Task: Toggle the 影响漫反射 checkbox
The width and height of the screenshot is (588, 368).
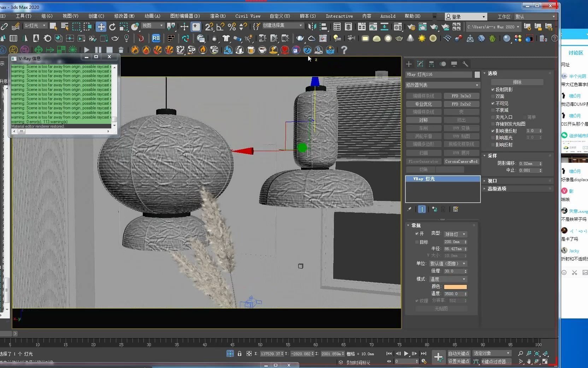Action: click(x=493, y=131)
